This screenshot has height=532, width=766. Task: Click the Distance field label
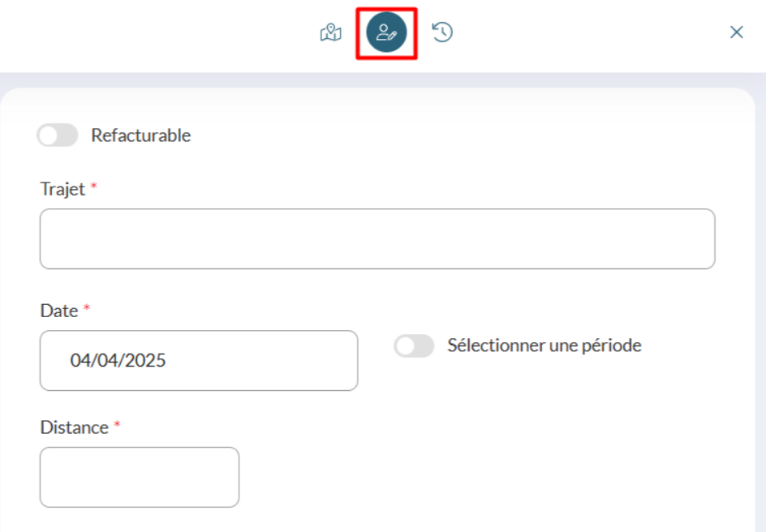(x=75, y=427)
